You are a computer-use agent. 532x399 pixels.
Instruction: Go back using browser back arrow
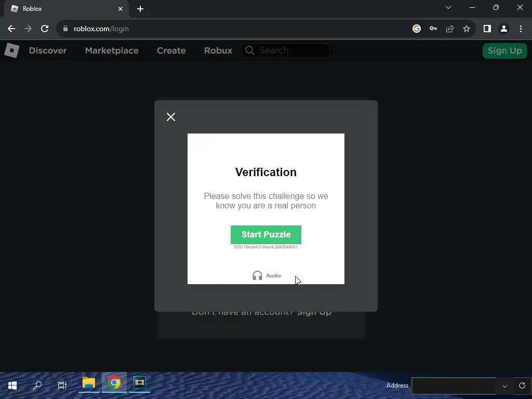point(11,29)
